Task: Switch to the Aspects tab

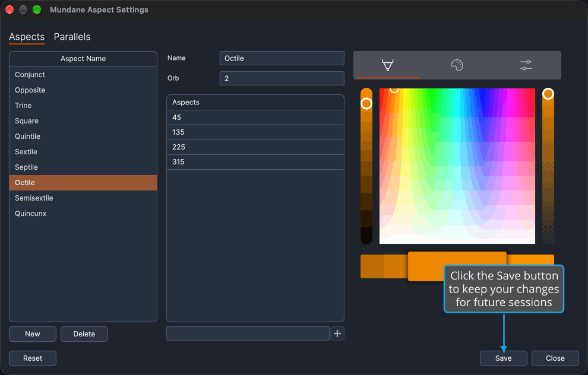Action: click(27, 37)
